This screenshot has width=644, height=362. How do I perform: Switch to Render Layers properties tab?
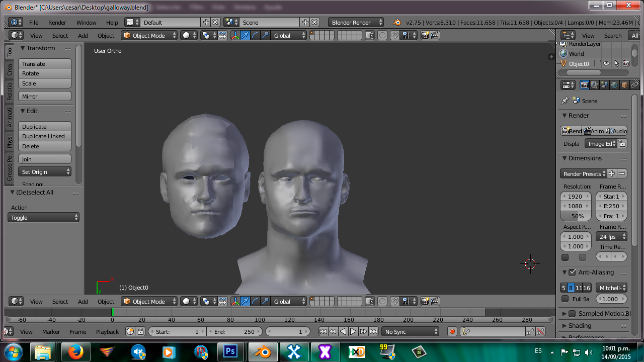(594, 85)
